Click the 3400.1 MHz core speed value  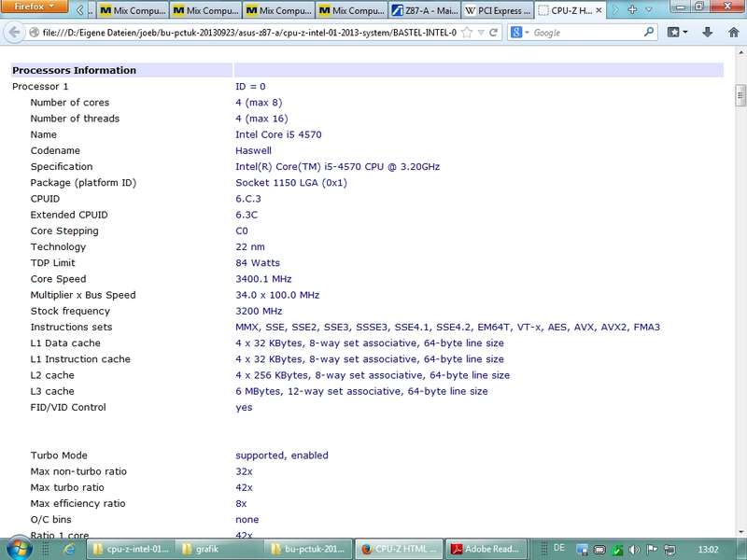tap(263, 278)
